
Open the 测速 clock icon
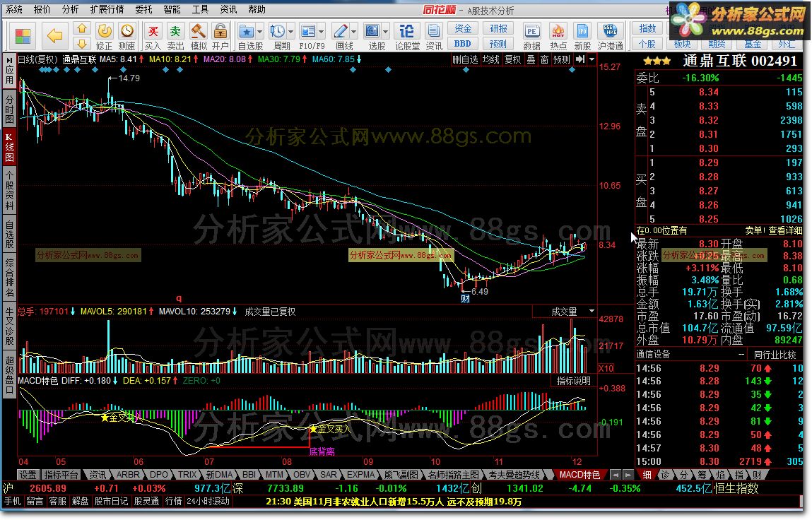[126, 37]
